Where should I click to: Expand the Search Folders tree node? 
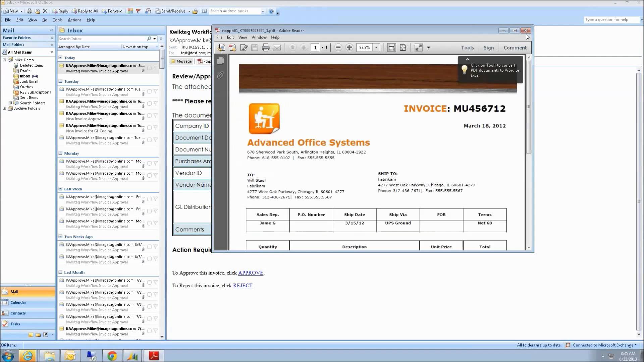coord(10,103)
